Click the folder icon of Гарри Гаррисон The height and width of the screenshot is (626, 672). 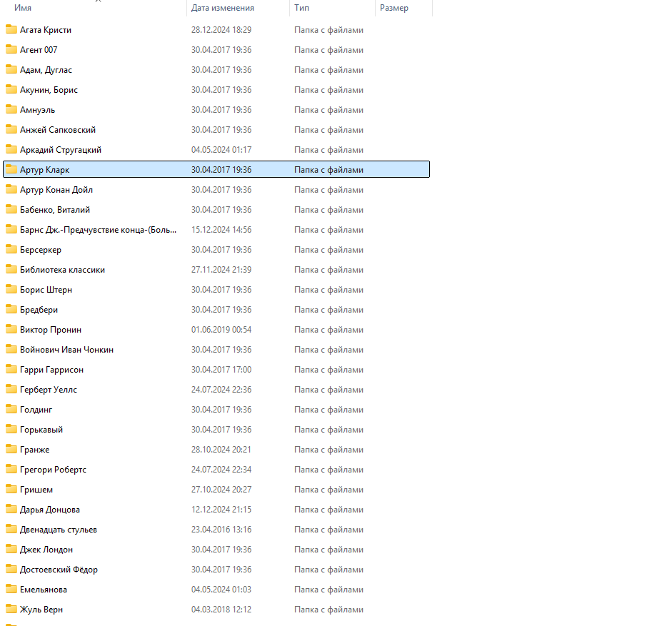[x=11, y=369]
